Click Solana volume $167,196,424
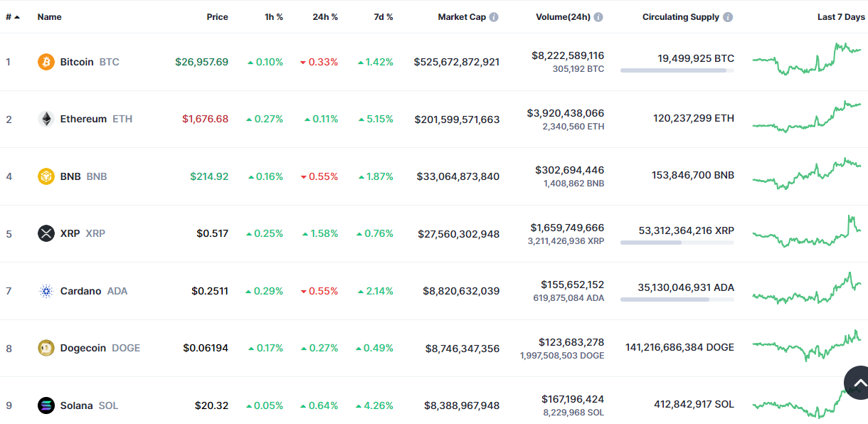Screen dimensions: 868x424 [573, 399]
